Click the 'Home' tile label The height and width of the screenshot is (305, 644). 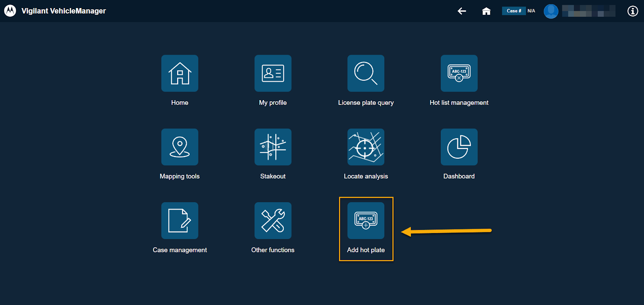(x=180, y=102)
